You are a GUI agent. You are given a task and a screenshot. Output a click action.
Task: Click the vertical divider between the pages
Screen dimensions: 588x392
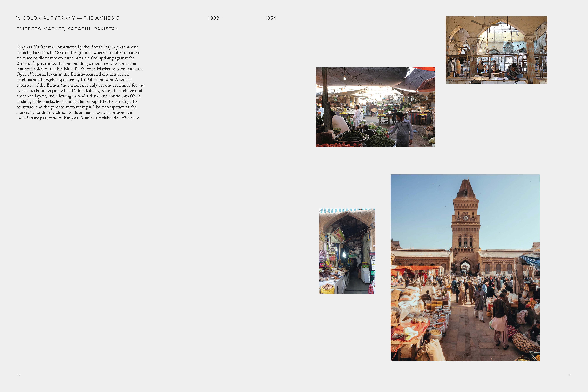tap(294, 196)
